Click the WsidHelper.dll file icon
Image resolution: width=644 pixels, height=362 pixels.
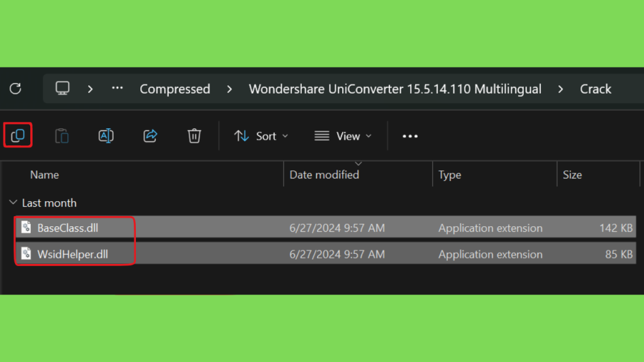point(26,253)
